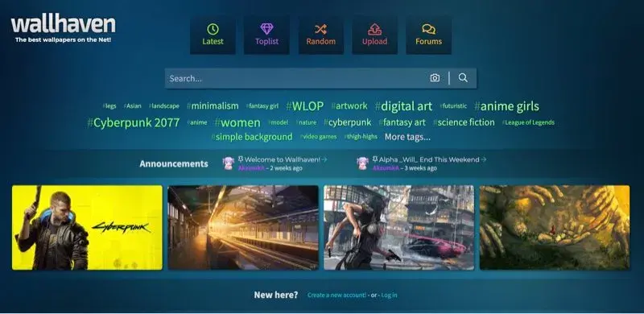The image size is (644, 314).
Task: Open the #digital art tag
Action: click(x=403, y=106)
